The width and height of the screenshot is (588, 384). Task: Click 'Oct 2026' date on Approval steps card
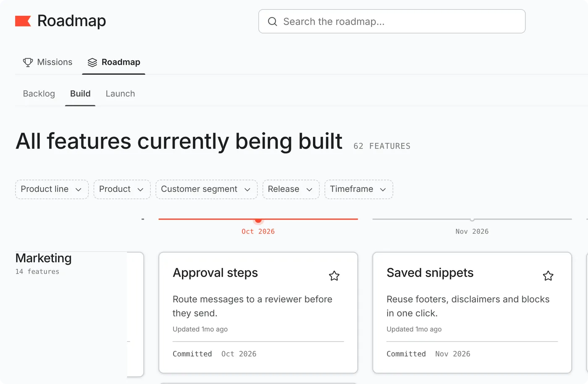(x=239, y=354)
